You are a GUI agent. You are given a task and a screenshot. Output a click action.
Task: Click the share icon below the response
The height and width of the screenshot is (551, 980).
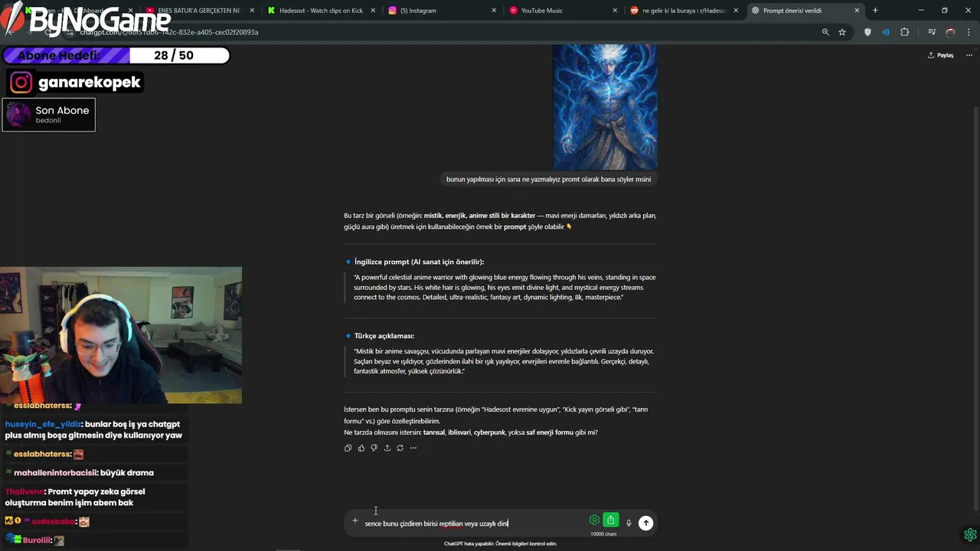(x=387, y=448)
